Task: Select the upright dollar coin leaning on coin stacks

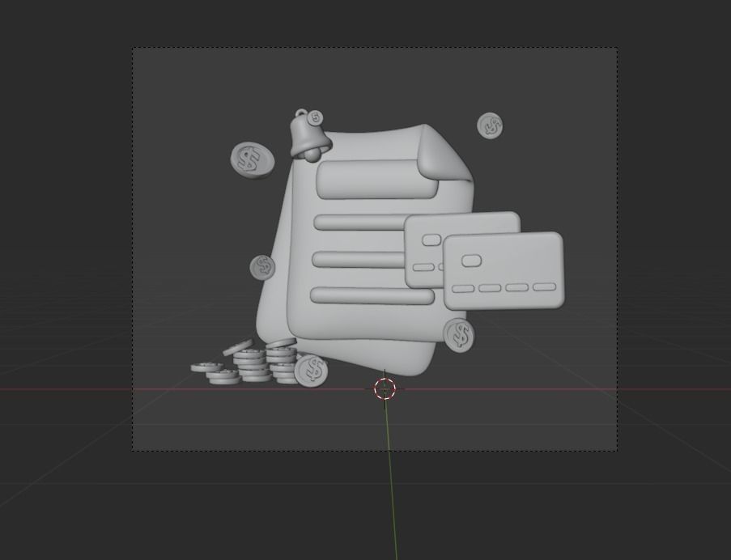Action: coord(312,371)
